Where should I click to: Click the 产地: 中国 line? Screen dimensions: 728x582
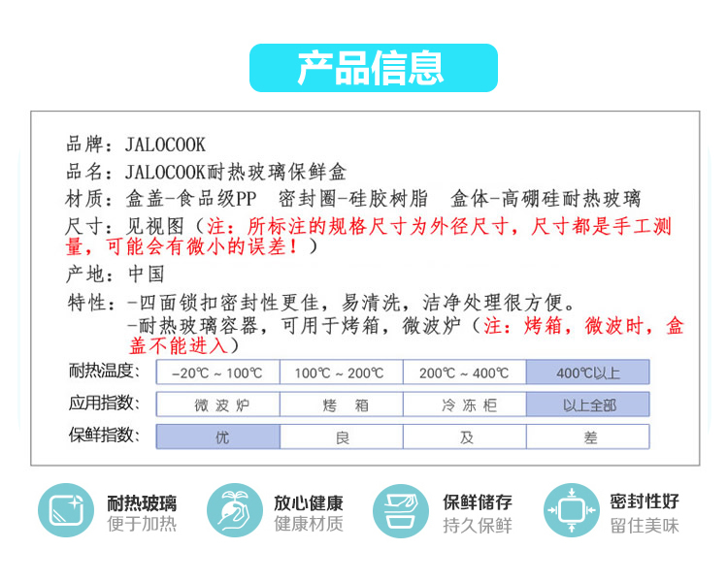tap(116, 274)
